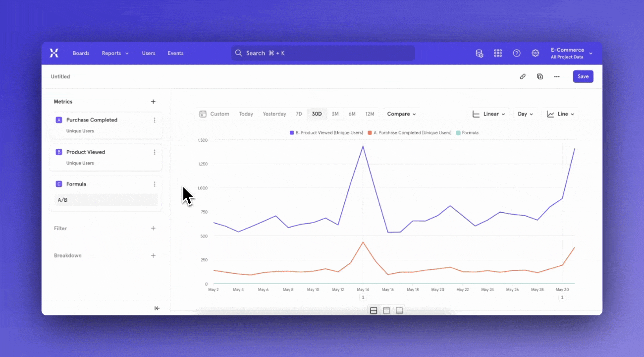The height and width of the screenshot is (357, 644).
Task: Click the formula A/B input field
Action: [x=106, y=200]
